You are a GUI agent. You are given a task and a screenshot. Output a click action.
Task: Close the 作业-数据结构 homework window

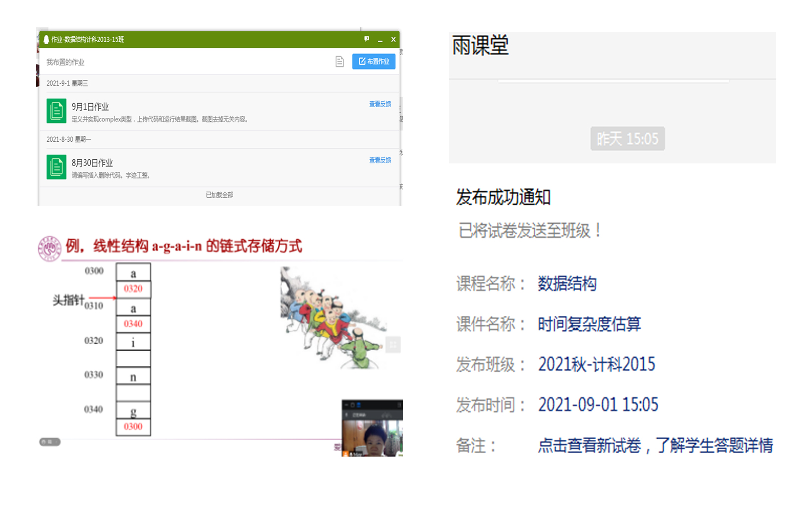coord(393,40)
